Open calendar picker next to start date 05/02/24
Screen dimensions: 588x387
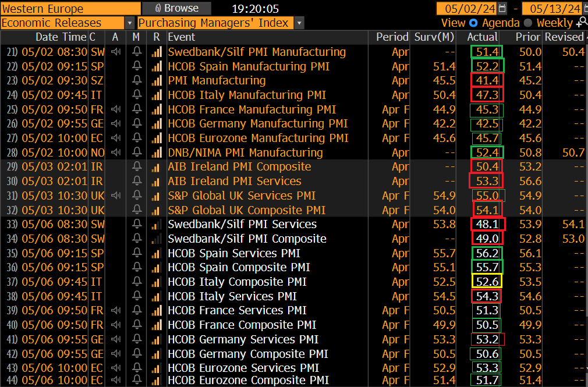tap(502, 8)
